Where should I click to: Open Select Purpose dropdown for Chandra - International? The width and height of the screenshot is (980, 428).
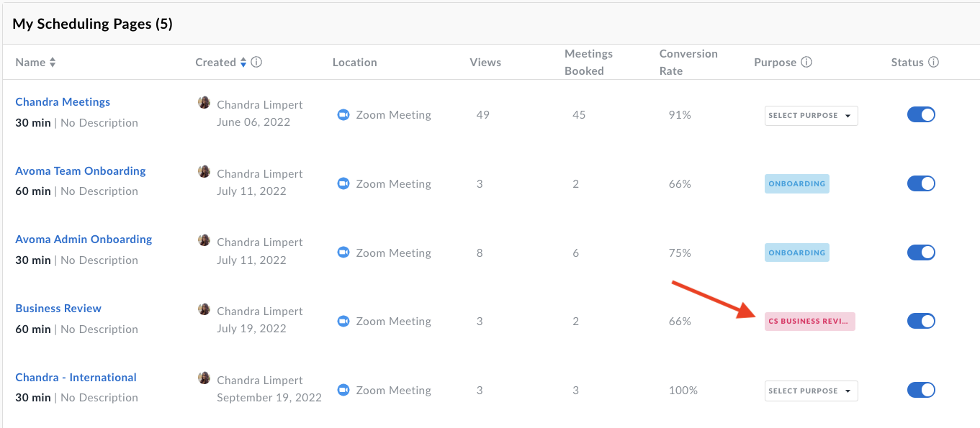pos(811,391)
